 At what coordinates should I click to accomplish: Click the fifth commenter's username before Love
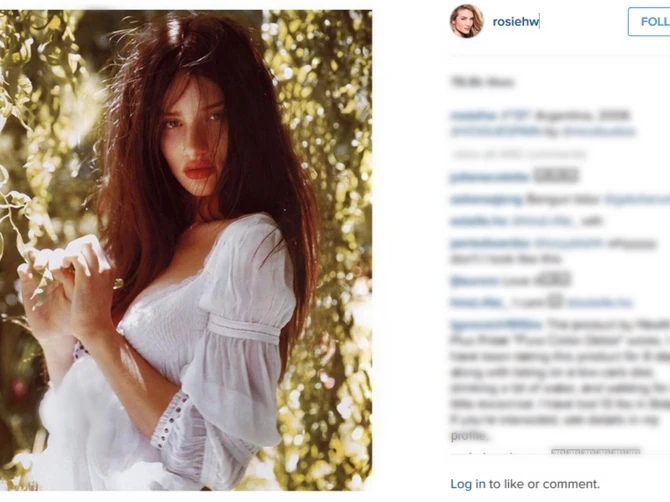[474, 281]
